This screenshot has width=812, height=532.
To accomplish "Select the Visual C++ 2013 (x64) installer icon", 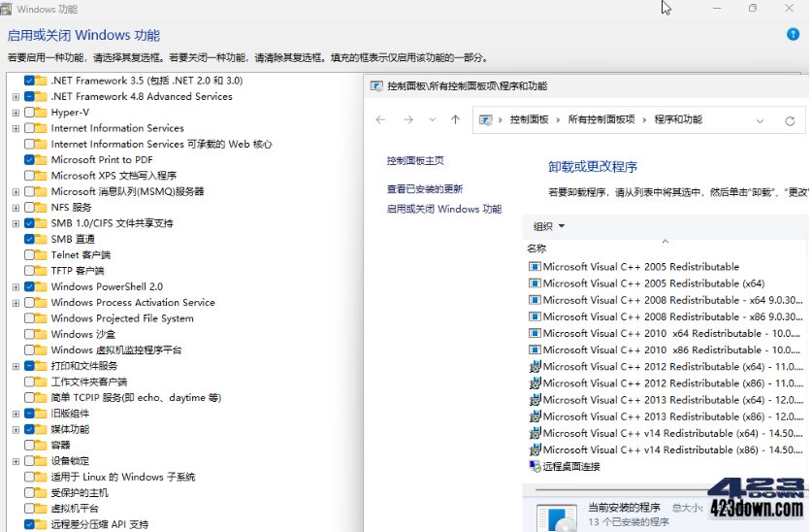I will [535, 400].
